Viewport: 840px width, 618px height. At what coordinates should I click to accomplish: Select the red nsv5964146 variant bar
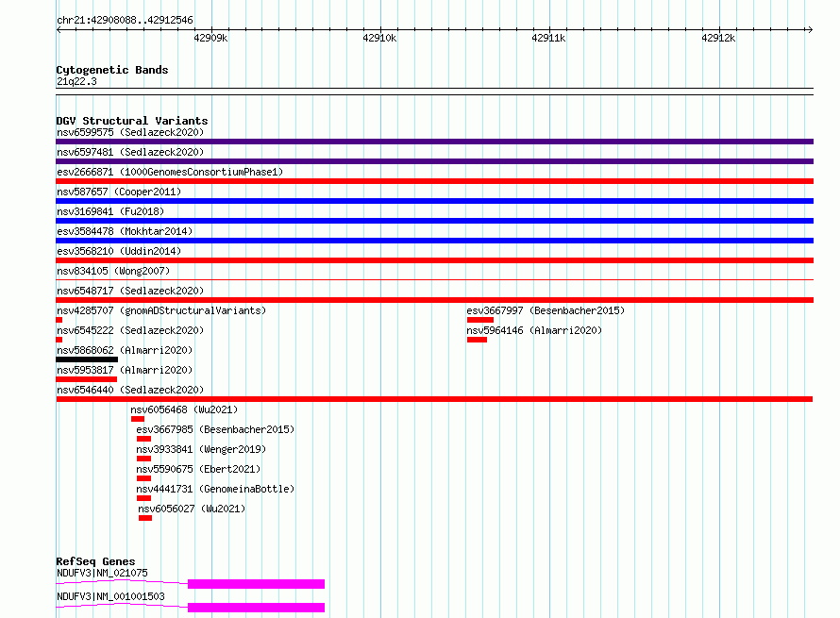point(477,340)
